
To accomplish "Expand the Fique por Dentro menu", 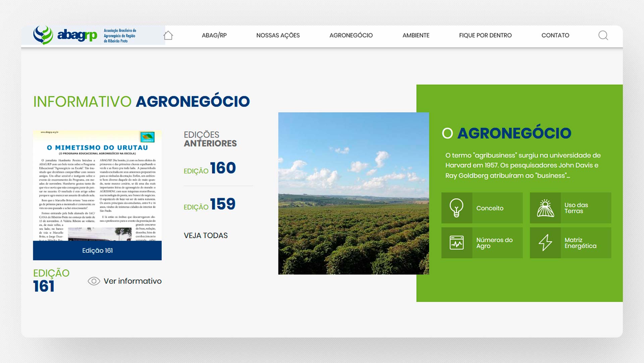I will [x=485, y=35].
